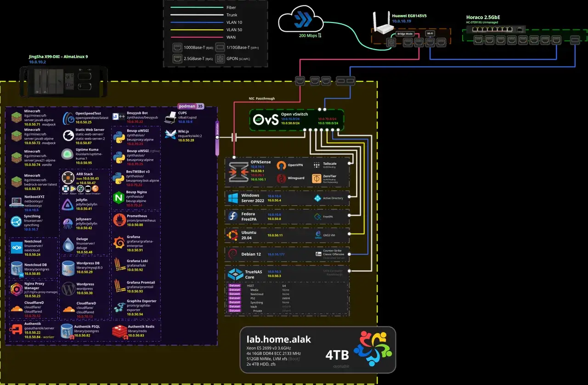Select the GNS3 VM icon
The image size is (588, 385).
pyautogui.click(x=318, y=235)
